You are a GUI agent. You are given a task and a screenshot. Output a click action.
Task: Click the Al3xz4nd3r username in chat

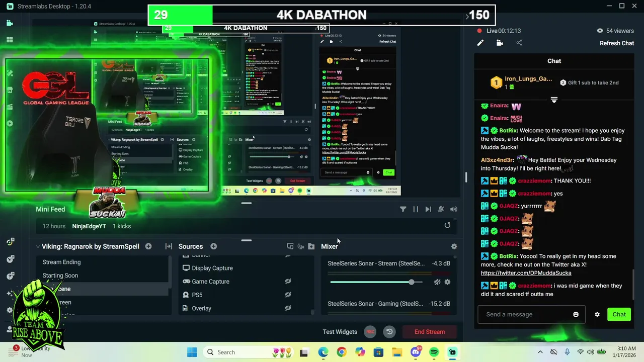click(497, 160)
